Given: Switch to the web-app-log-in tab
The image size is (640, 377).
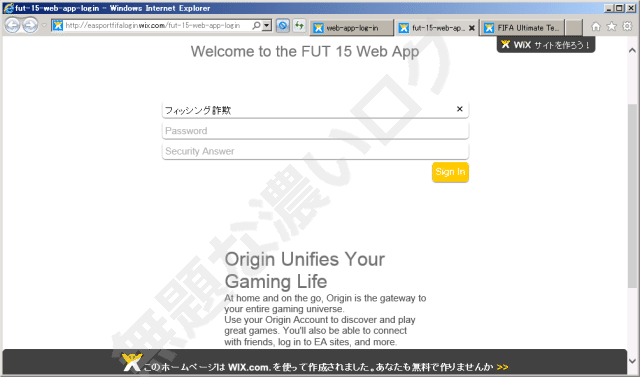Looking at the screenshot, I should 351,28.
